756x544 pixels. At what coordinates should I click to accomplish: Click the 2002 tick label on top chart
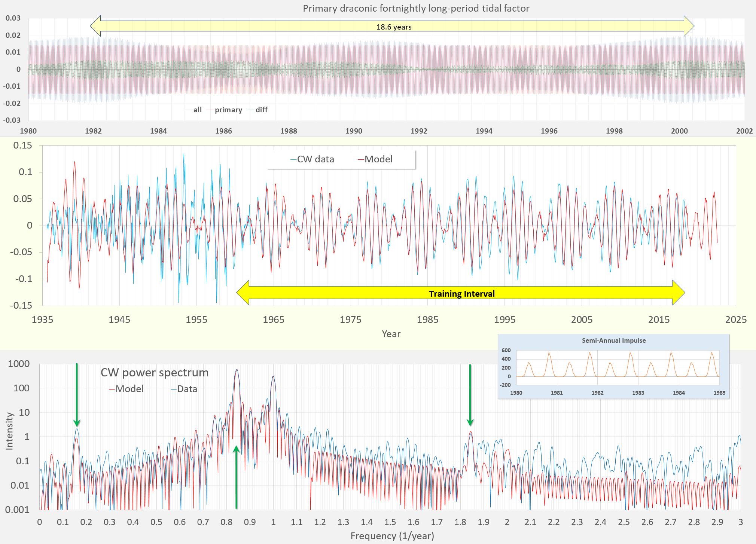(x=744, y=131)
